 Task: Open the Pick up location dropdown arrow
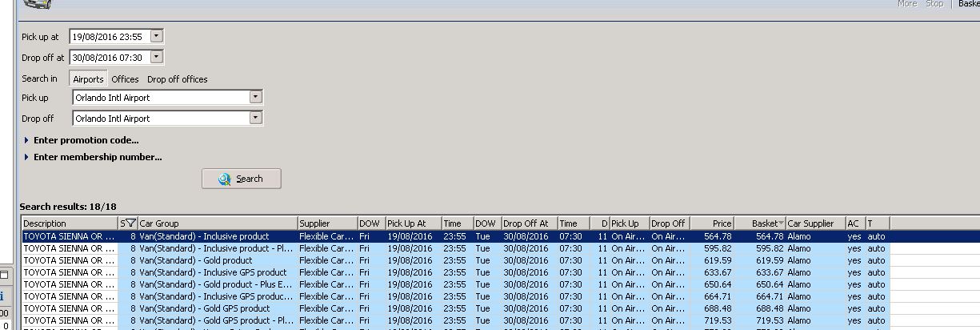(x=255, y=97)
